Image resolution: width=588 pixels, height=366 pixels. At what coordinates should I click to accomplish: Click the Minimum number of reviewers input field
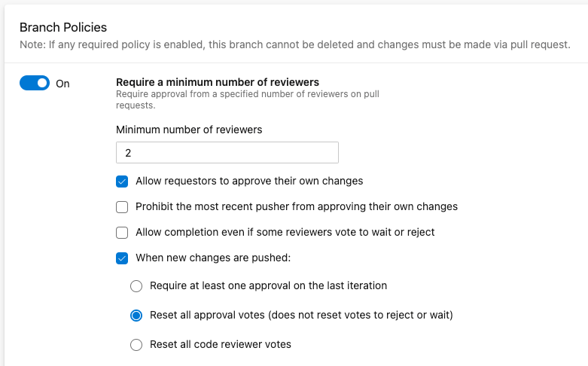pyautogui.click(x=227, y=153)
